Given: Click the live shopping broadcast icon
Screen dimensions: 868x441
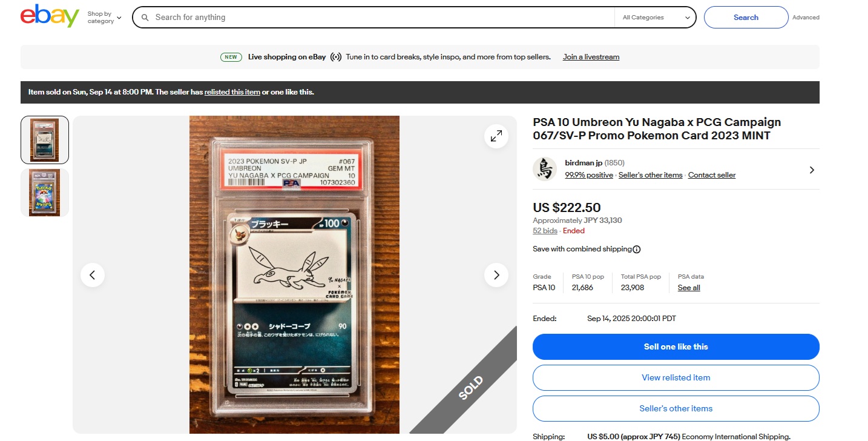Looking at the screenshot, I should pyautogui.click(x=336, y=57).
